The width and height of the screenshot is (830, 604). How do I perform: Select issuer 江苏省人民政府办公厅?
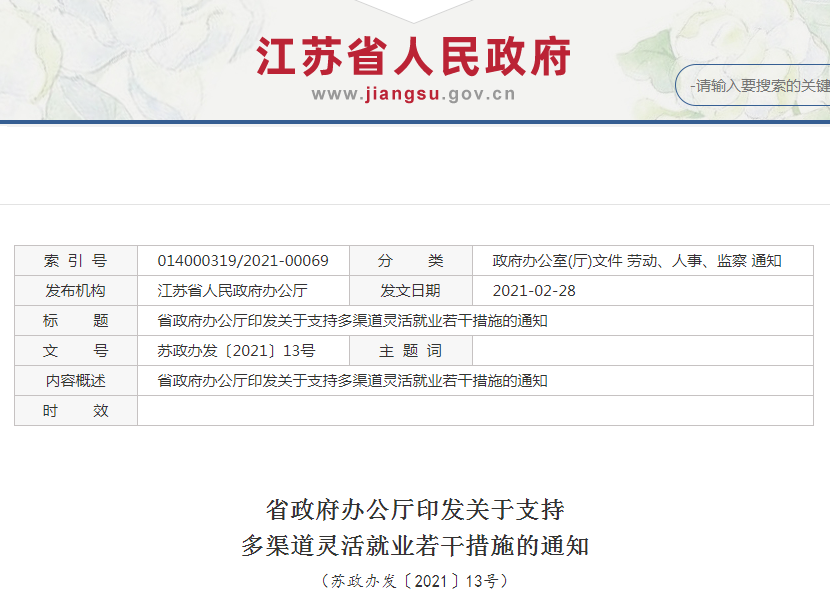pos(232,291)
